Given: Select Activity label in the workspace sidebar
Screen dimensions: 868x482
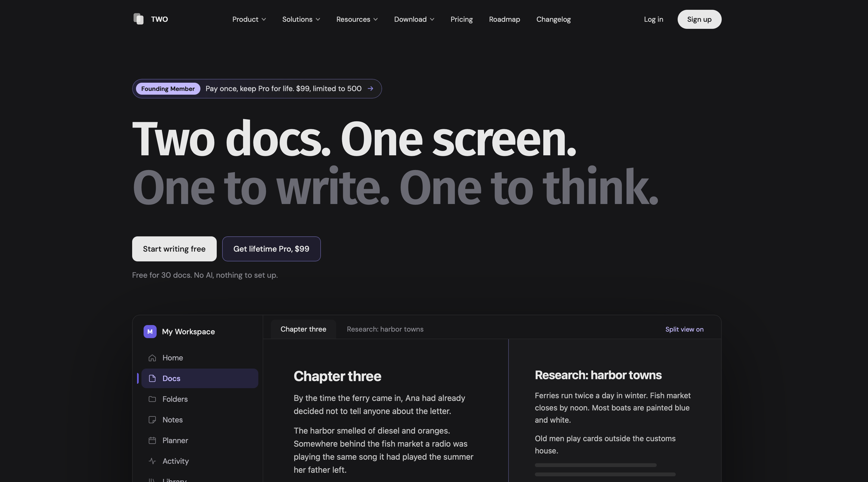Looking at the screenshot, I should pyautogui.click(x=176, y=461).
